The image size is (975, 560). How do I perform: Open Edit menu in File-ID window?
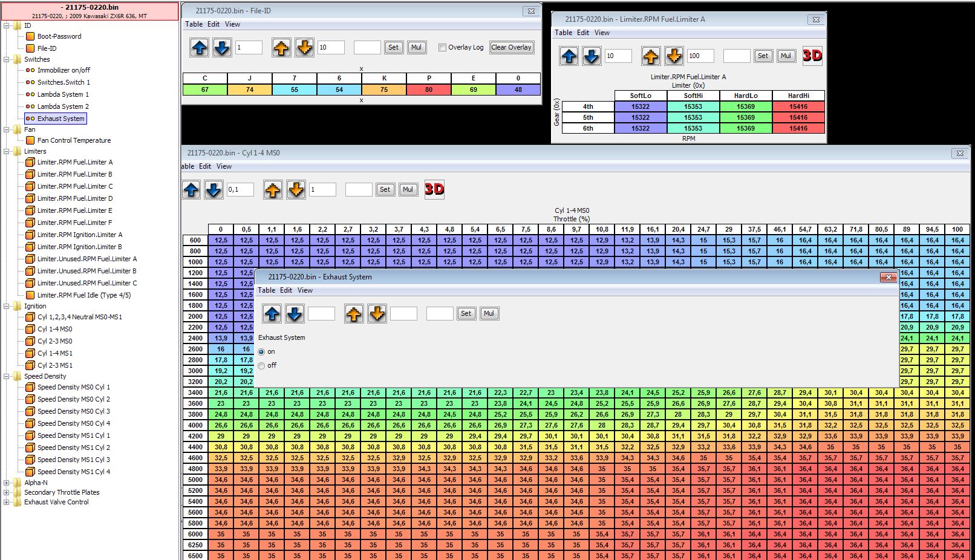214,24
